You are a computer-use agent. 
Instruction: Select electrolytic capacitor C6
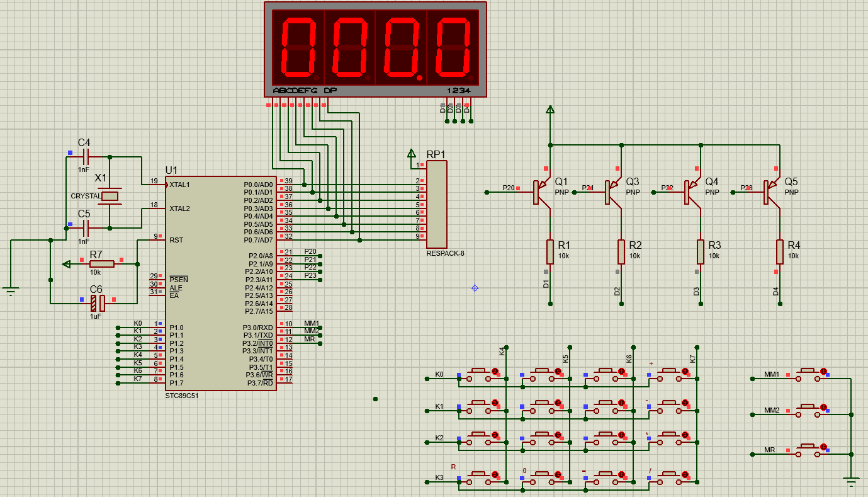click(x=98, y=303)
